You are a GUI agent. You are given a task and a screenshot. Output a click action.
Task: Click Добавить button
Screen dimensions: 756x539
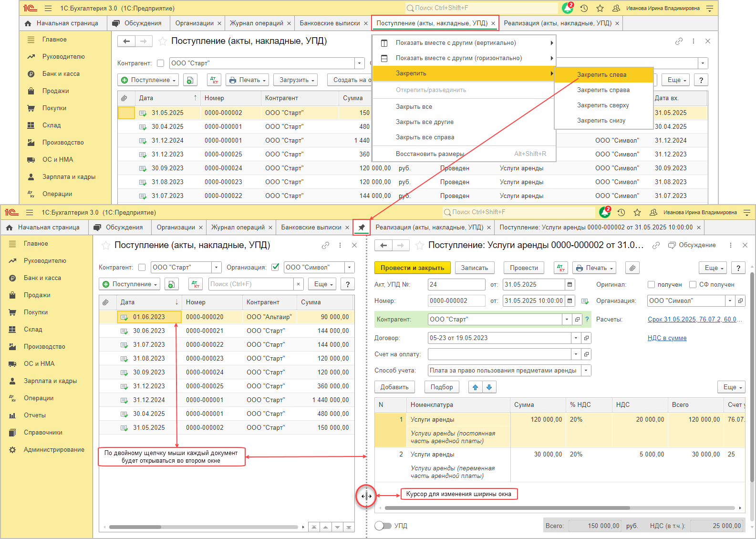(x=394, y=387)
